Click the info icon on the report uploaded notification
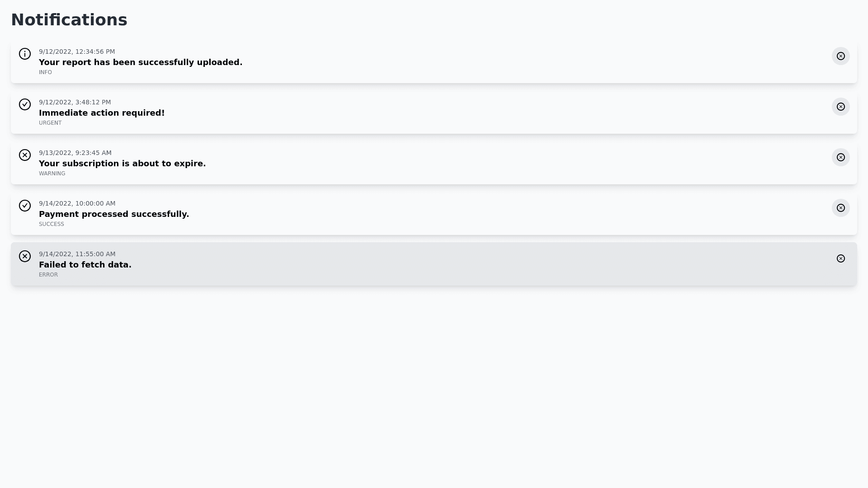Viewport: 868px width, 488px height. click(25, 54)
